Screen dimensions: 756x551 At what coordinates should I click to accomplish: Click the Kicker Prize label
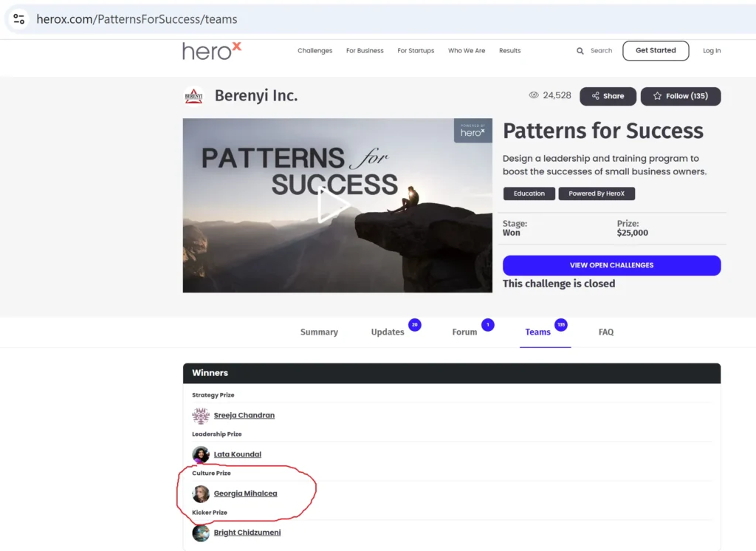coord(209,513)
